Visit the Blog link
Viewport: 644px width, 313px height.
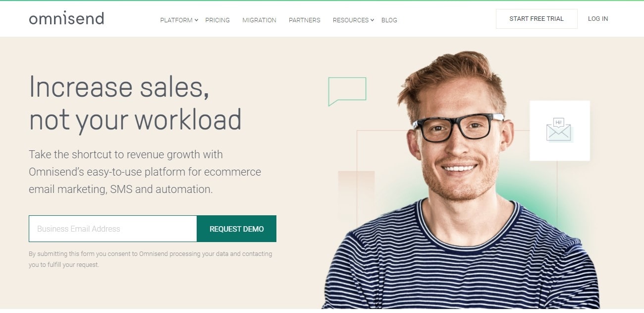coord(389,20)
